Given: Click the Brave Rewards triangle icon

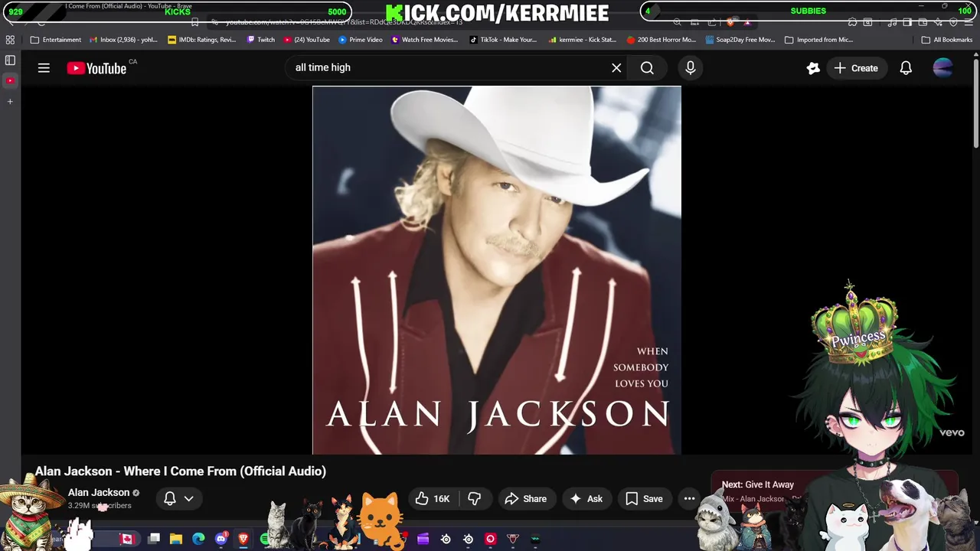Looking at the screenshot, I should pyautogui.click(x=747, y=22).
